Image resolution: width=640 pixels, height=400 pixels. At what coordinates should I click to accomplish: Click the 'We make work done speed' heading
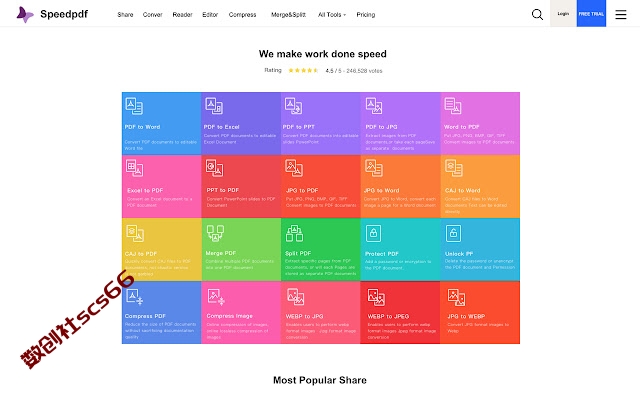click(x=323, y=54)
